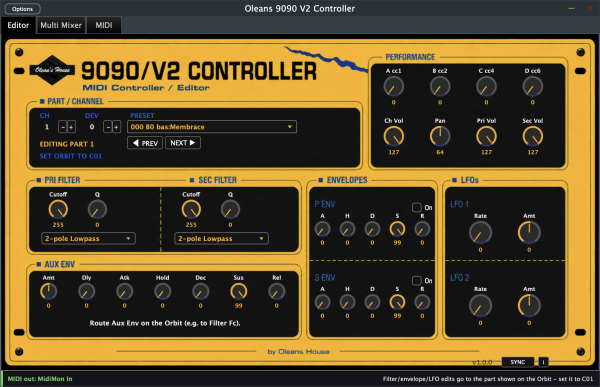Click the SET ORBIT TO C01 text
600x387 pixels.
71,156
